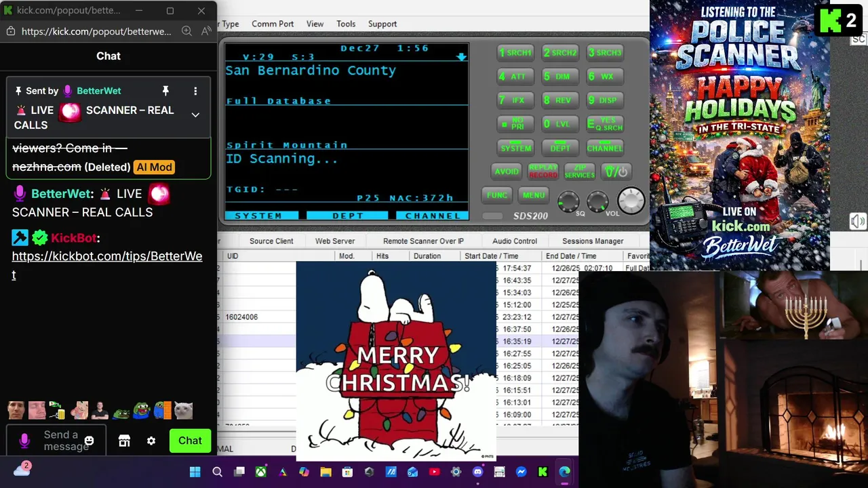Sort by Start Date / Time column
The width and height of the screenshot is (868, 488).
tap(502, 256)
